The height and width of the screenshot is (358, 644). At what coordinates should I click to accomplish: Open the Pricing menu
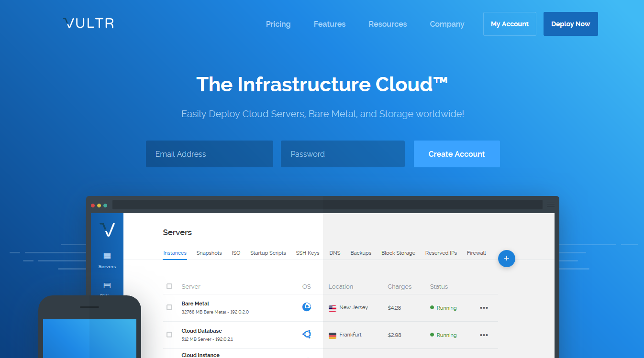[278, 24]
